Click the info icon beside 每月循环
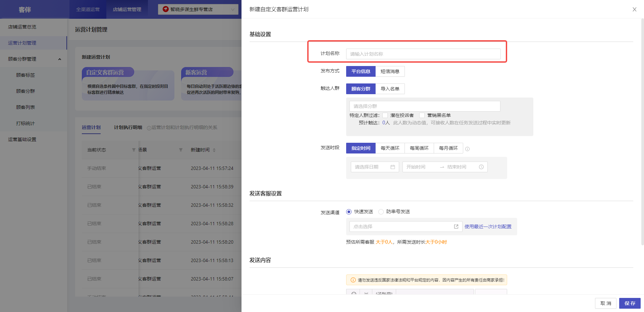Viewport: 644px width, 312px height. point(467,149)
